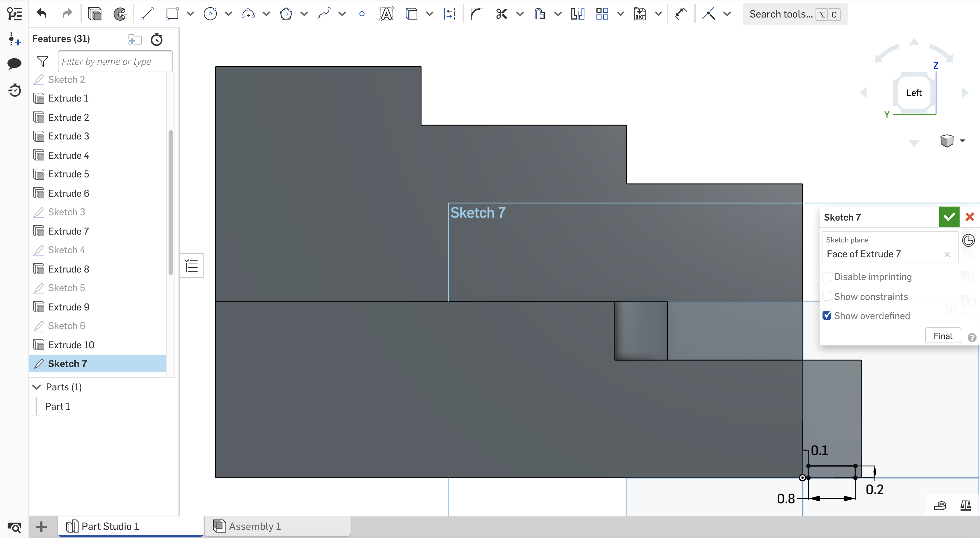This screenshot has width=980, height=538.
Task: Select the Part Studio 1 tab
Action: (x=110, y=525)
